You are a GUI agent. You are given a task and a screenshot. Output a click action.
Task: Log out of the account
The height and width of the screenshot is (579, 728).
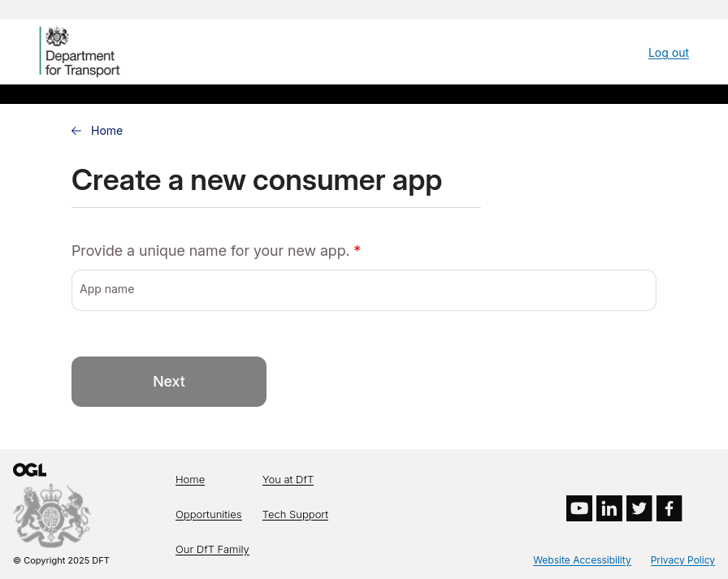click(x=669, y=53)
